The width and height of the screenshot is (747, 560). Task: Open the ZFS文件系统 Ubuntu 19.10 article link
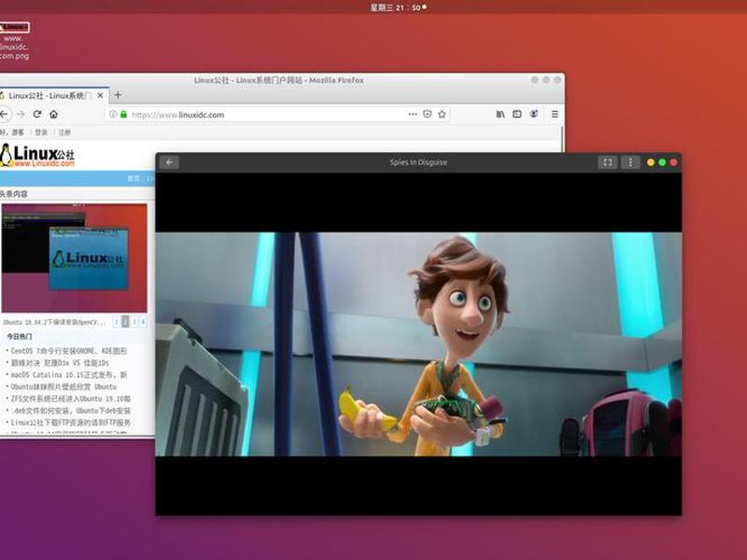coord(71,399)
